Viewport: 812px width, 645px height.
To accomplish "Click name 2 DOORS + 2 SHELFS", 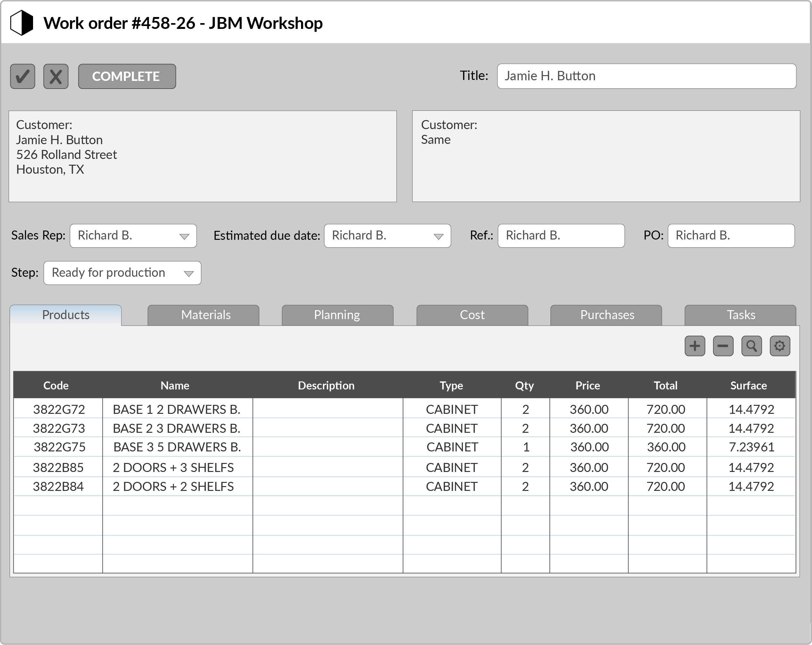I will coord(173,487).
